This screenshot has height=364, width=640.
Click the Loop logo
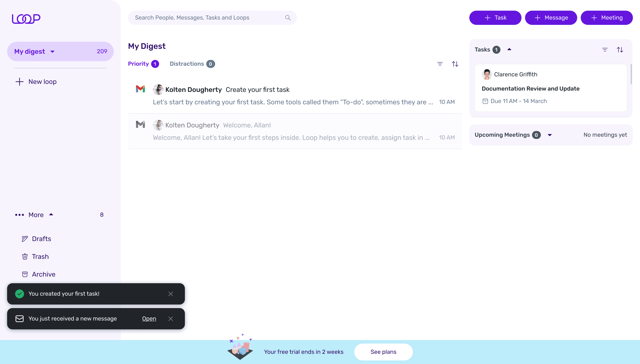click(x=26, y=18)
